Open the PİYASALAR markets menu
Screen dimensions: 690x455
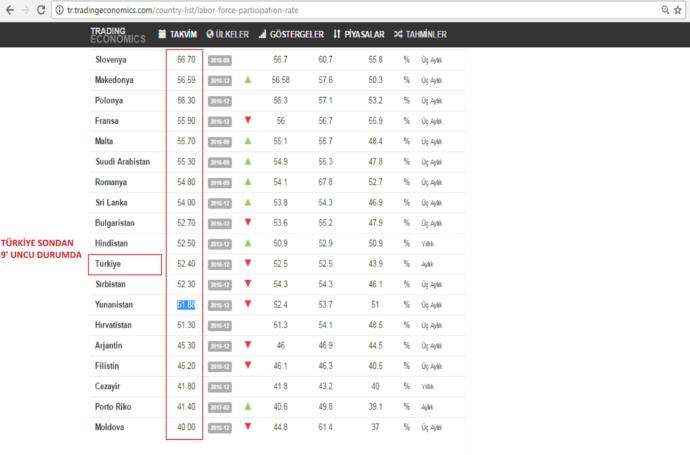click(x=359, y=34)
